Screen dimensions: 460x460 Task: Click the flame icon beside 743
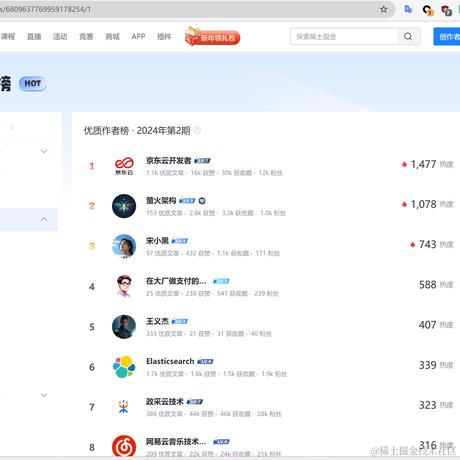(413, 244)
